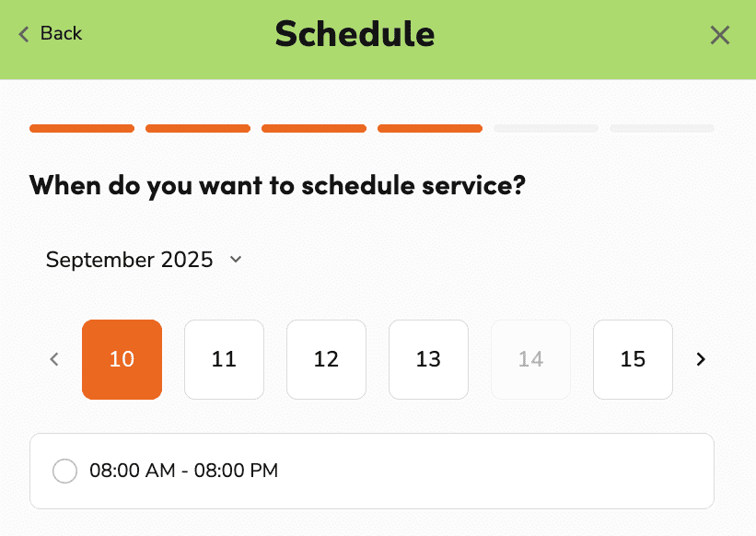The width and height of the screenshot is (756, 536).
Task: Pick date 12 in the date row
Action: [x=326, y=359]
